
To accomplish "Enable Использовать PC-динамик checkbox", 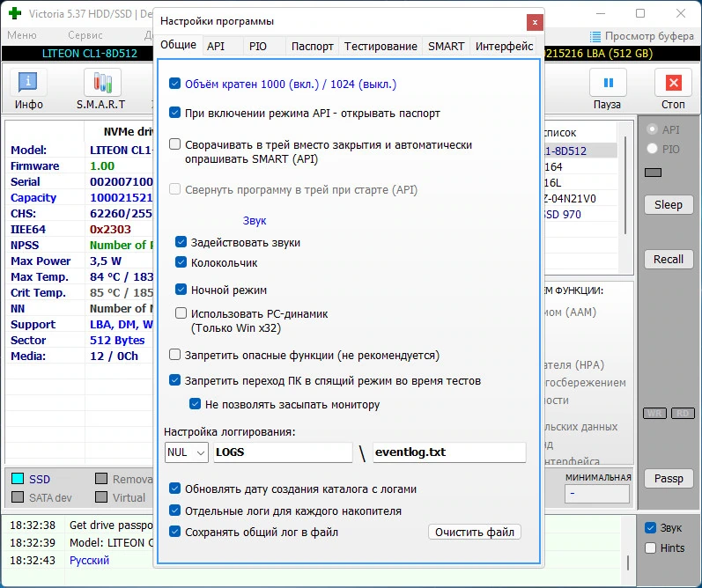I will (181, 313).
